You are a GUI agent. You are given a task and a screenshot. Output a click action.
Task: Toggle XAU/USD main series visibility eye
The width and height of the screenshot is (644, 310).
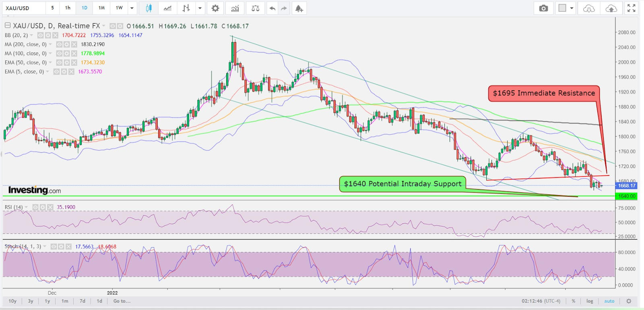coord(113,26)
